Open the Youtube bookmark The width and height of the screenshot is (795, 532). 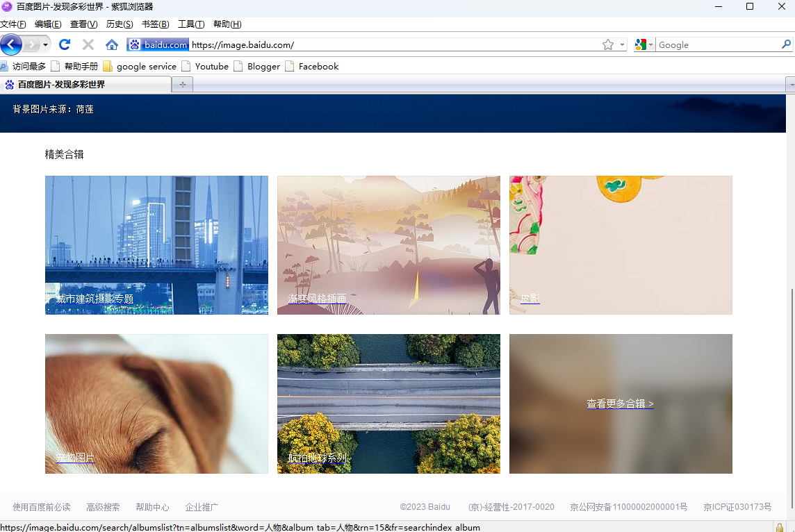(x=211, y=67)
